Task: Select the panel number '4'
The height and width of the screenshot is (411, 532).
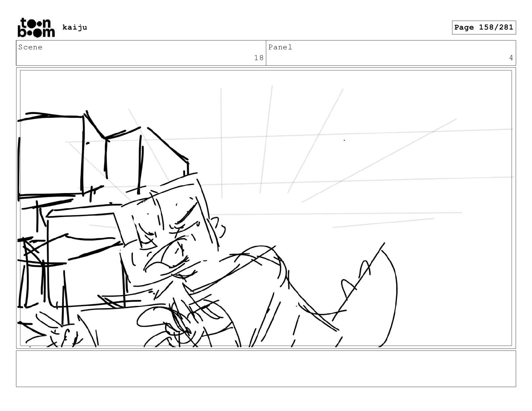Action: click(x=511, y=58)
